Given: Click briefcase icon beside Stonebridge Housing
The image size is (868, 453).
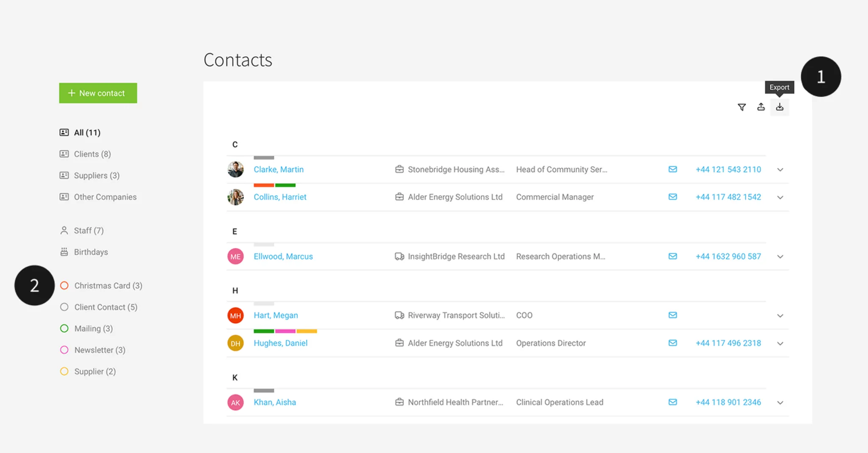Looking at the screenshot, I should [399, 169].
